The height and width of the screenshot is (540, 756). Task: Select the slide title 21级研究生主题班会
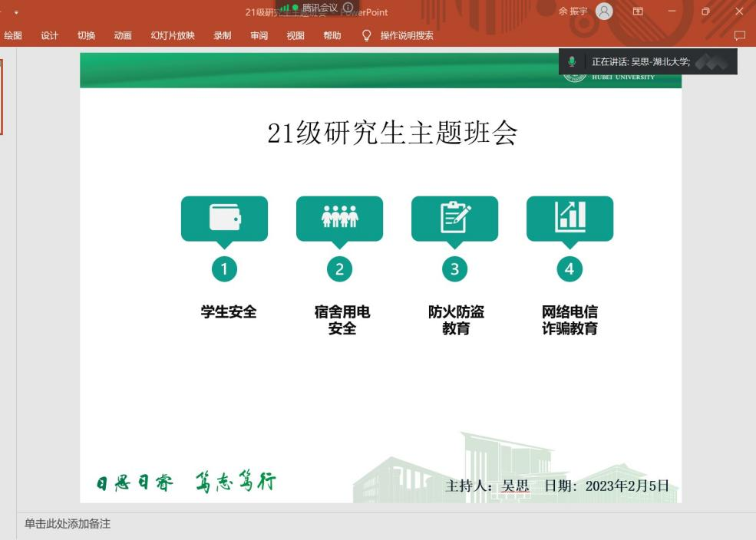click(x=392, y=133)
